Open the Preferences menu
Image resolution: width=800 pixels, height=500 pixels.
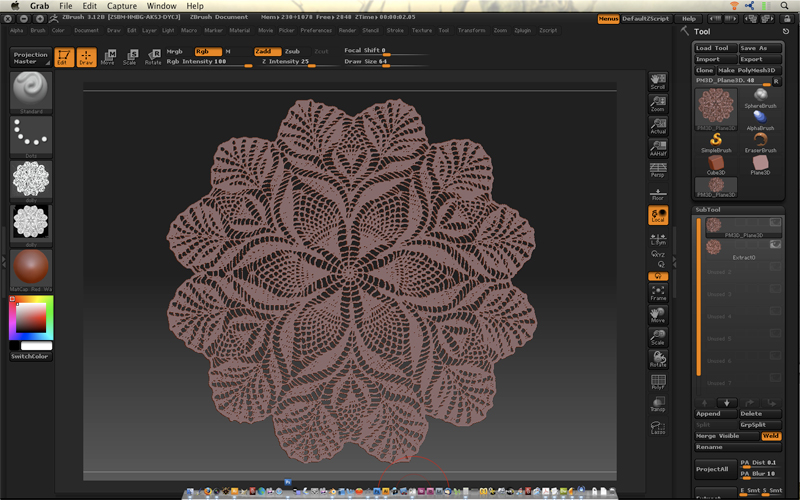click(316, 30)
